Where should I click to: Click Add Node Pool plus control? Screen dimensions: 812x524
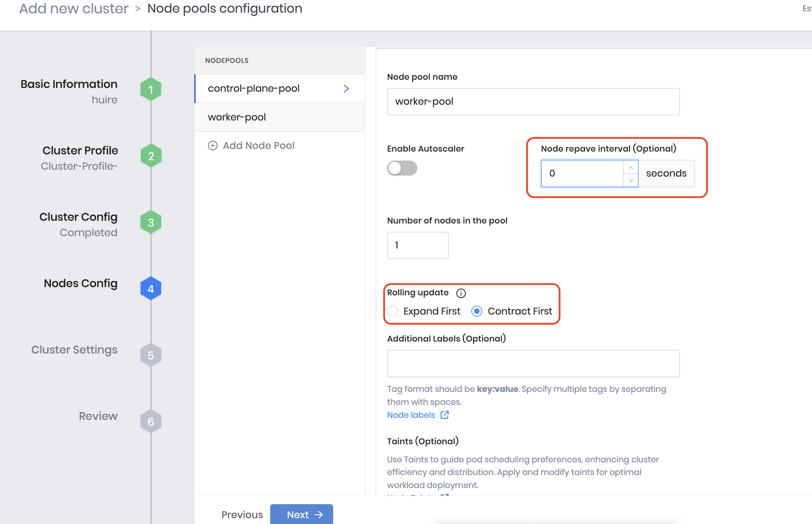212,145
